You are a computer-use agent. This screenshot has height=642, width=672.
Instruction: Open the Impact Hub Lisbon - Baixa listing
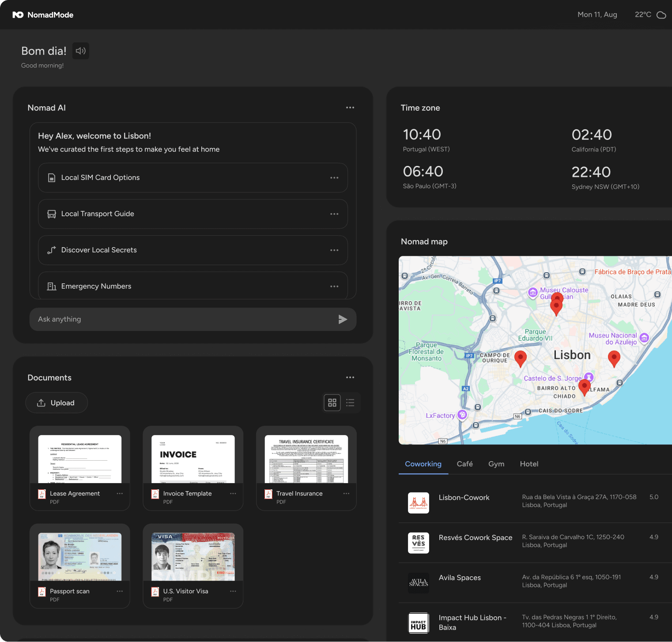tap(472, 622)
